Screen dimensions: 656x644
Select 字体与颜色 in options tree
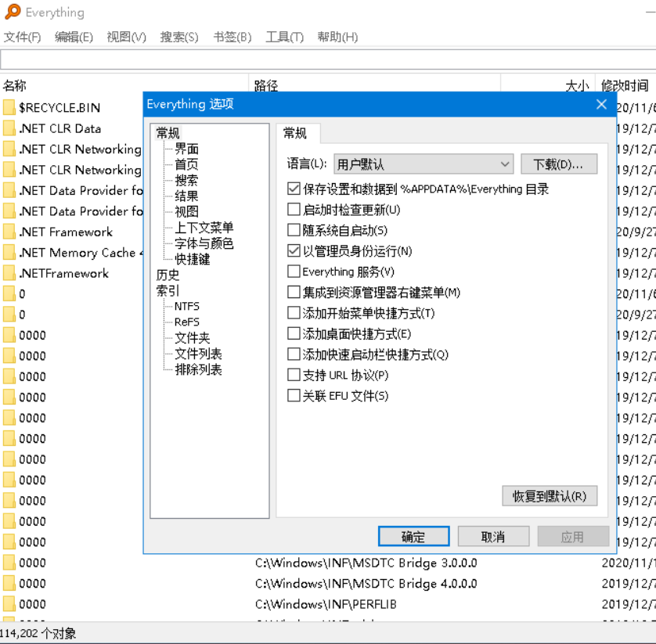coord(204,243)
